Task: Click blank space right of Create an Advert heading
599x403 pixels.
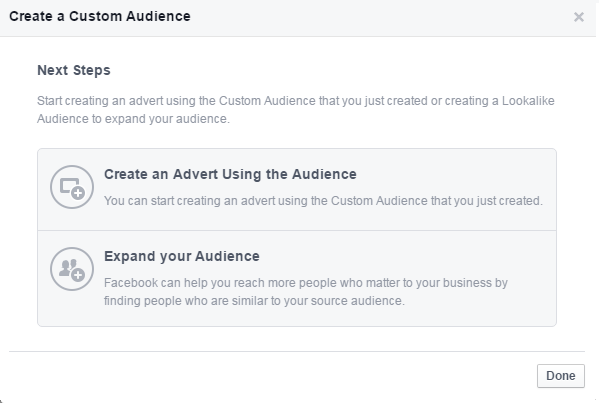Action: pos(455,174)
